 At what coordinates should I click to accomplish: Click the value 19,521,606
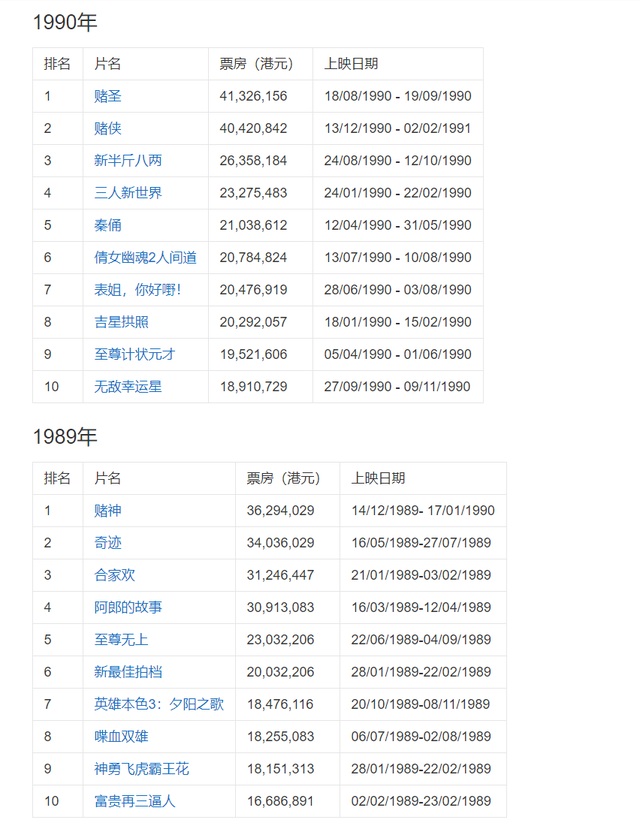coord(254,354)
